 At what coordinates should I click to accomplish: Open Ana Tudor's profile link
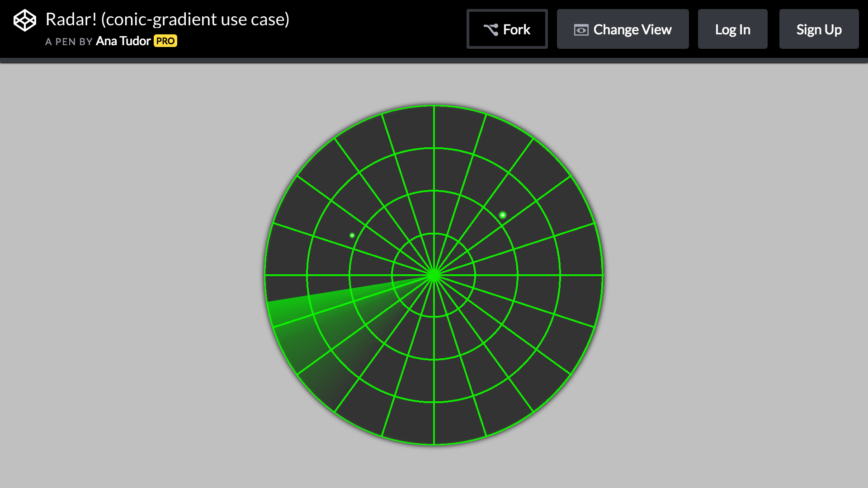pos(123,41)
